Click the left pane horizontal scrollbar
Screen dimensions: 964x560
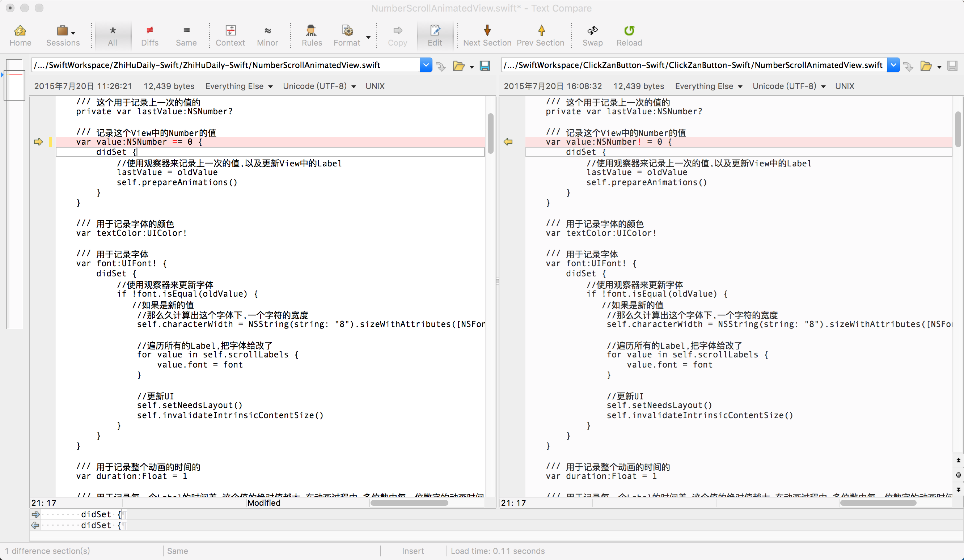point(409,502)
